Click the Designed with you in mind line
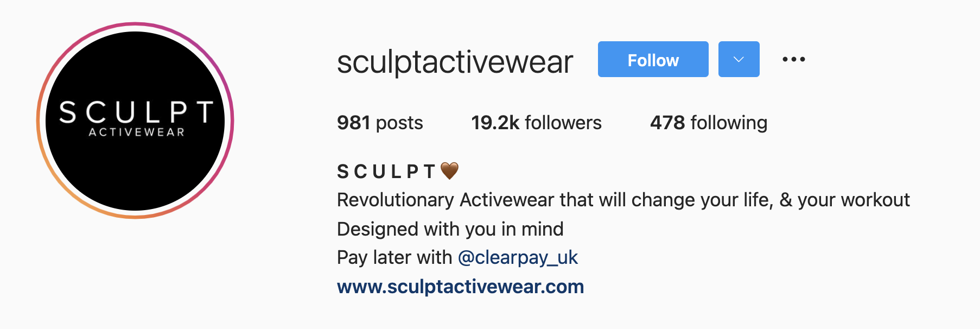Viewport: 980px width, 329px height. click(x=450, y=229)
